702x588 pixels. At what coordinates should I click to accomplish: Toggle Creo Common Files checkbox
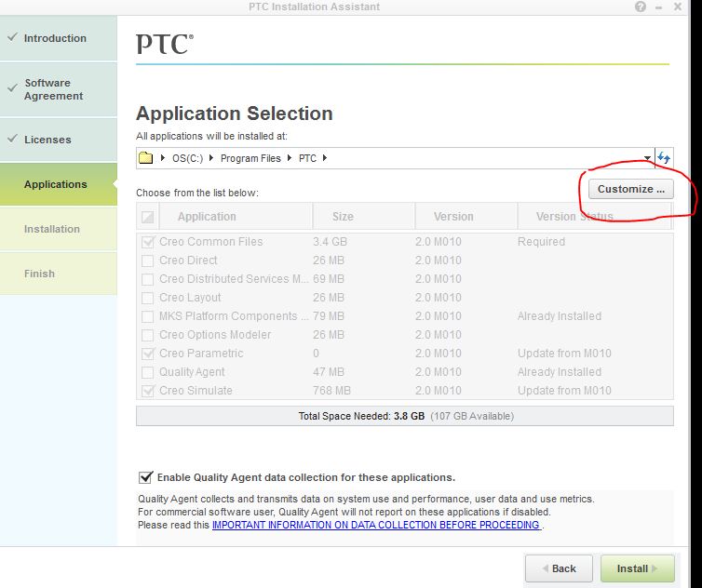click(148, 242)
